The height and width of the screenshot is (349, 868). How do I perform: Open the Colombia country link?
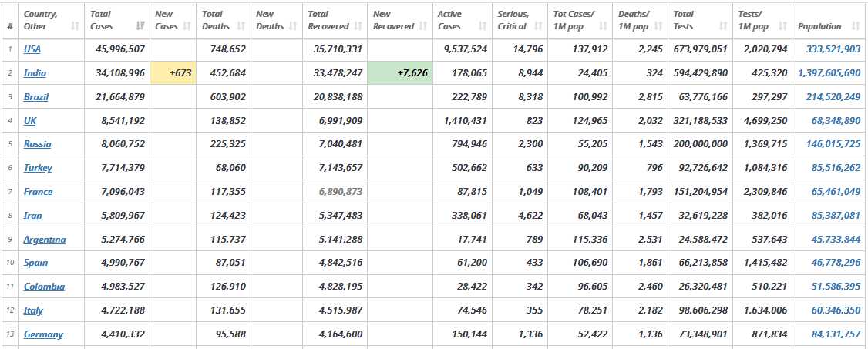(x=44, y=287)
